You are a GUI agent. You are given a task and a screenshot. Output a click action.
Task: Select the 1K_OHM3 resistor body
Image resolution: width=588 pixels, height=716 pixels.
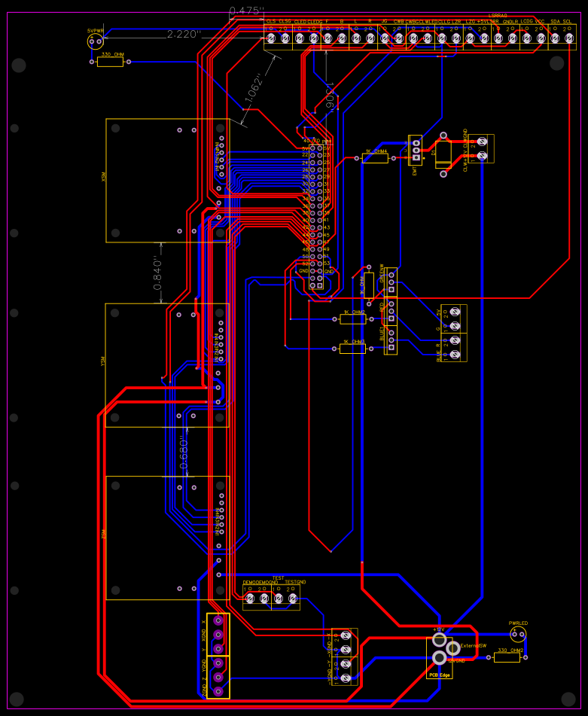[x=352, y=349]
